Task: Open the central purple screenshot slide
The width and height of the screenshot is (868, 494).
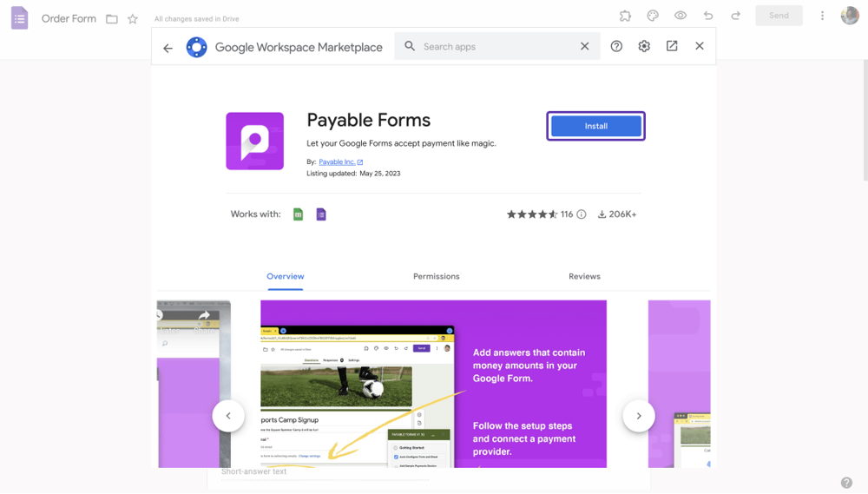Action: click(433, 384)
